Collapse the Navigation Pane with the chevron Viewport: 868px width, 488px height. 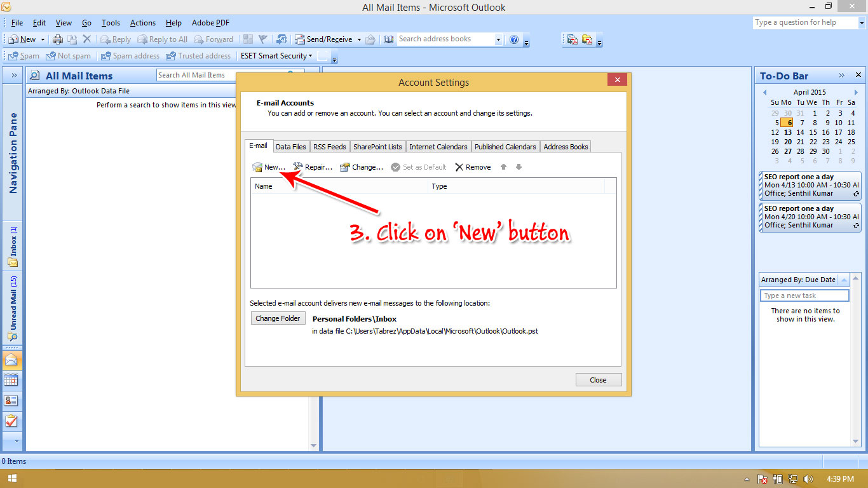point(13,74)
